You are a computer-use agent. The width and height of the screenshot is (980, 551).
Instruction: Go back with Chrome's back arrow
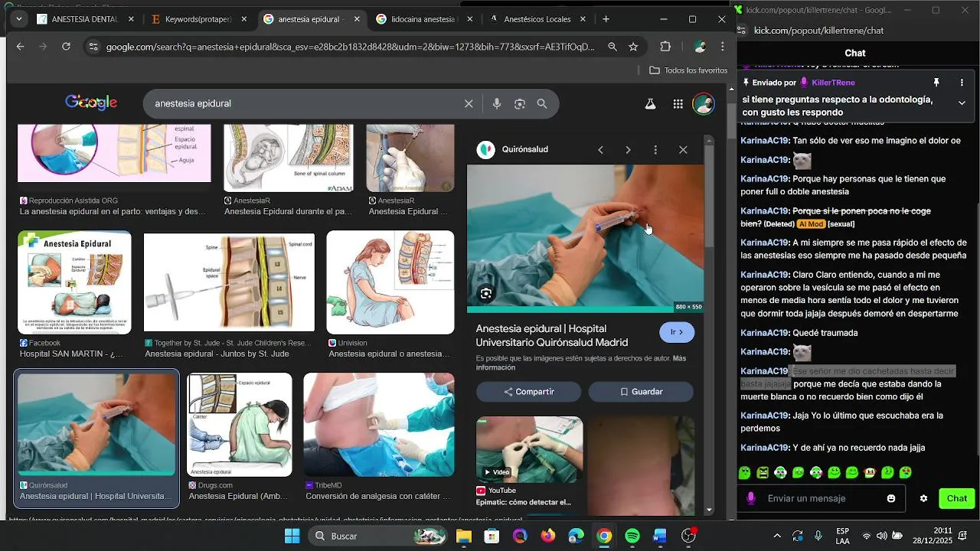click(x=21, y=47)
